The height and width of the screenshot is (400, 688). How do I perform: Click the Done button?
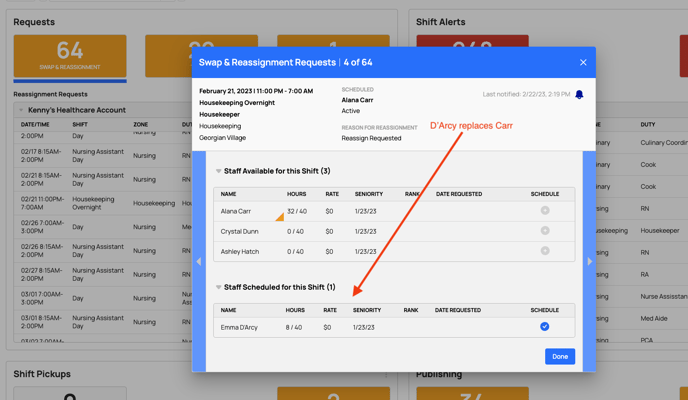point(560,357)
